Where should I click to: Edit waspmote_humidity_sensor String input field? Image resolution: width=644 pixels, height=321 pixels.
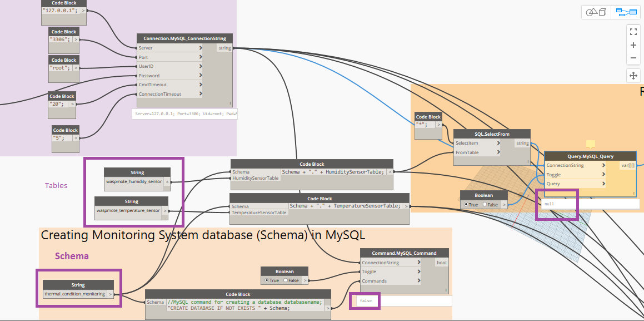[134, 181]
